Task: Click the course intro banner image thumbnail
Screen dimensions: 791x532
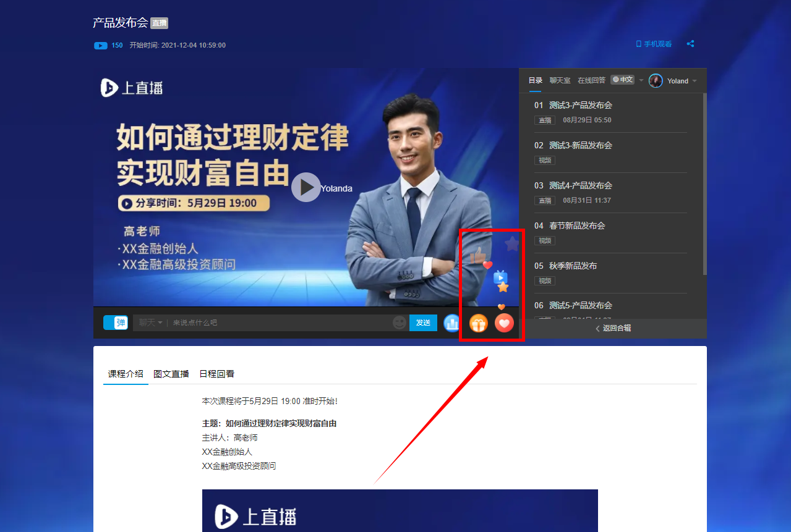Action: click(400, 510)
